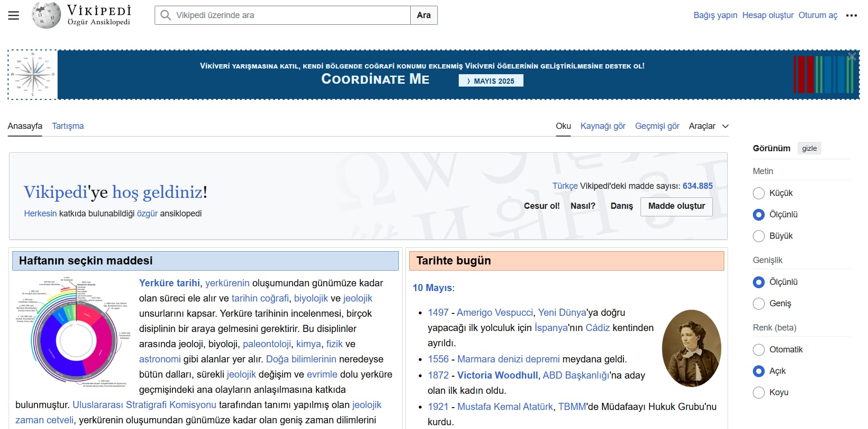This screenshot has height=429, width=868.
Task: Select the Oku tab
Action: tap(563, 126)
